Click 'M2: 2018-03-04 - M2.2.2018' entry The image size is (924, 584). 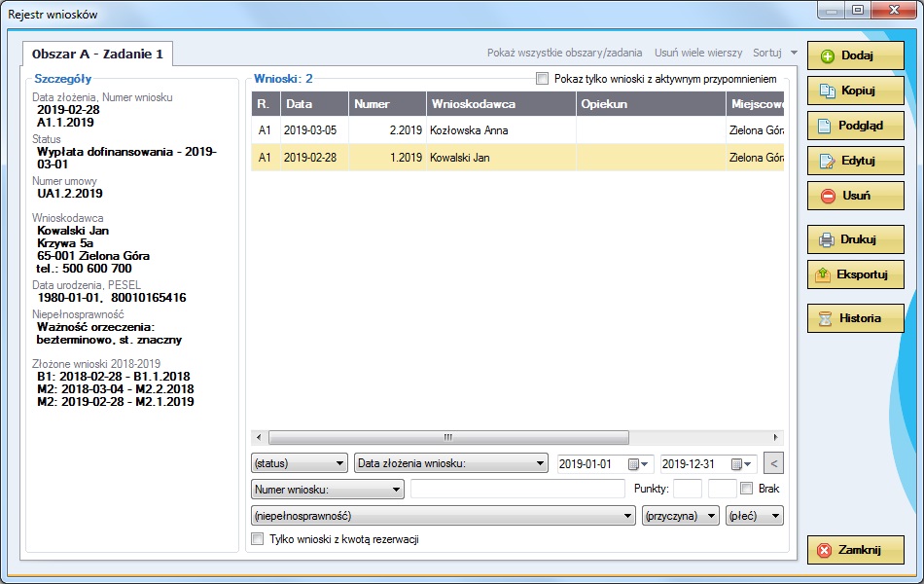[x=116, y=388]
